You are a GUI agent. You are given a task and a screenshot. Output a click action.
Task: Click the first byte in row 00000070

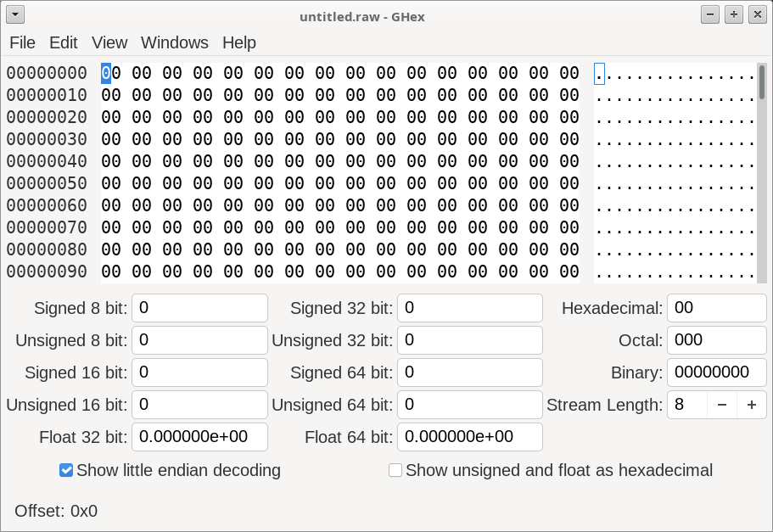[x=111, y=227]
